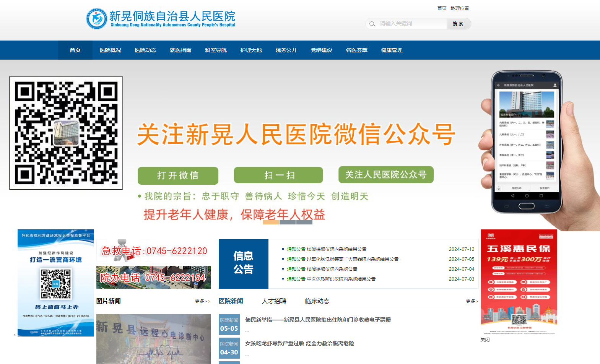Click the 提升老年人健康 red slogan text
The image size is (600, 364).
234,214
